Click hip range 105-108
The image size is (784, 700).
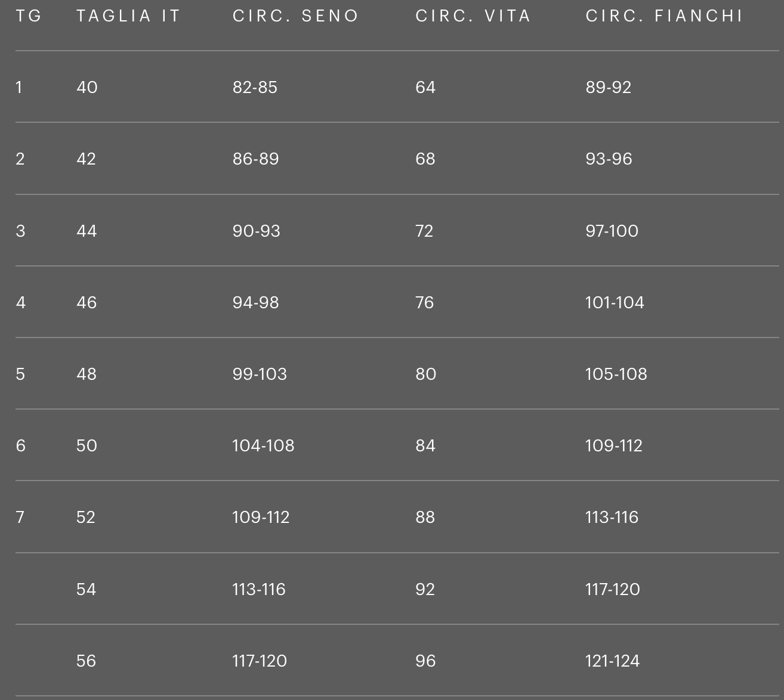(616, 374)
